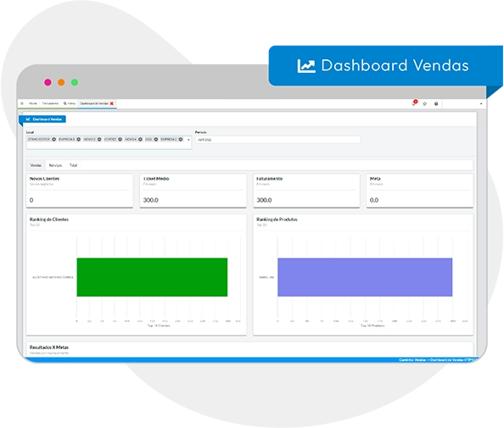Open the user dropdown at top right
504x428 pixels.
pos(481,103)
